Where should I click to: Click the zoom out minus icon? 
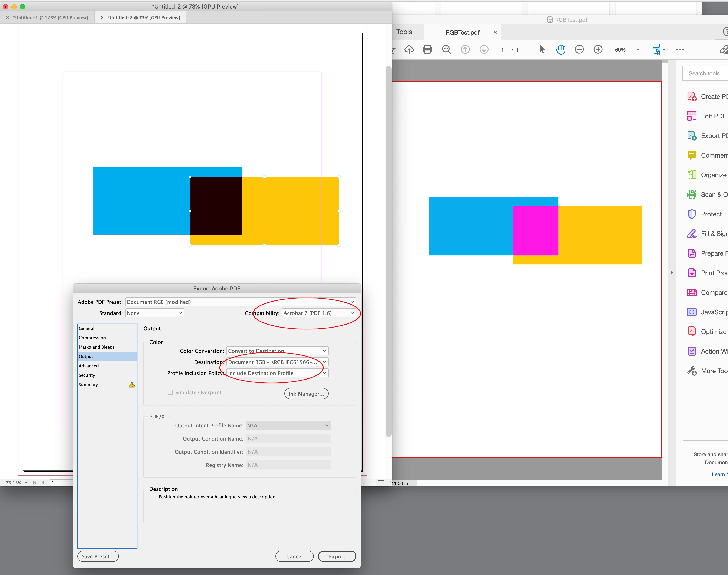(579, 49)
